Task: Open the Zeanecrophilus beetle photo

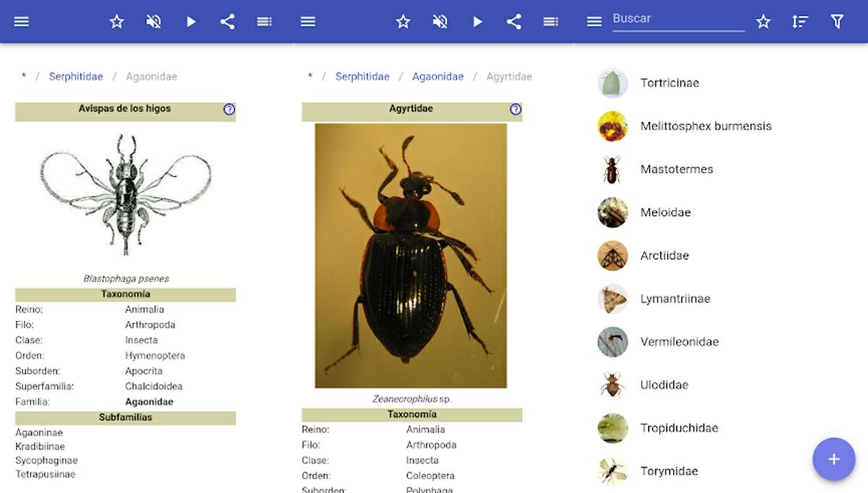Action: pos(411,253)
